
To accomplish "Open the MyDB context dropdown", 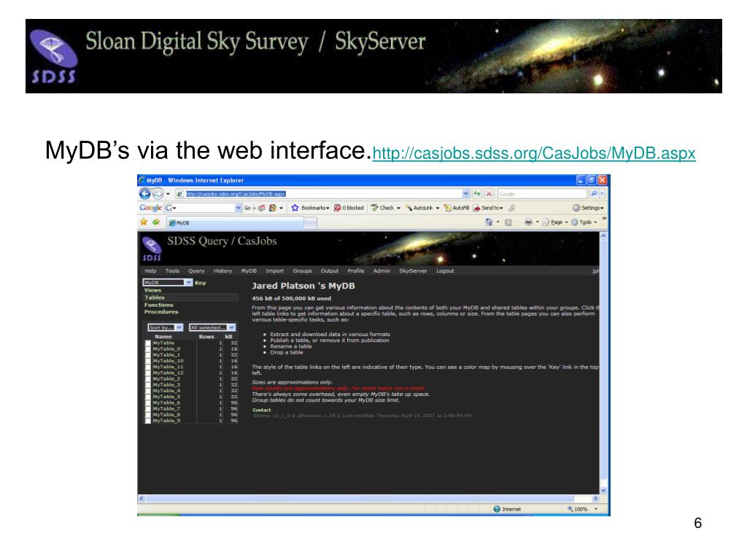I will click(168, 282).
